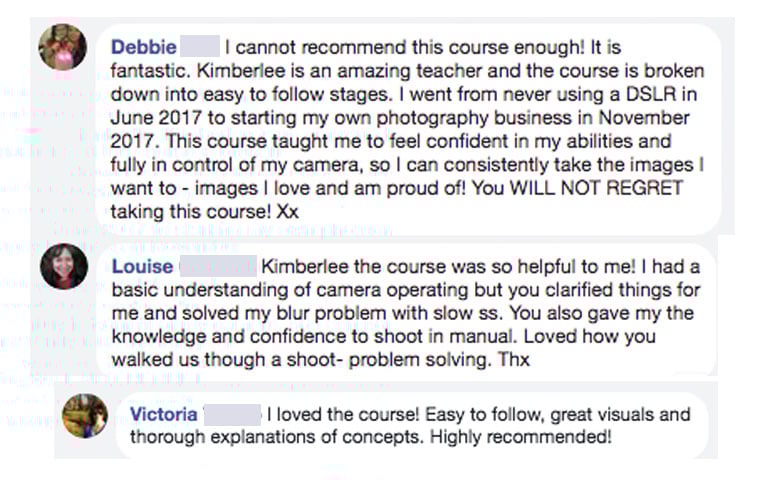The image size is (771, 495).
Task: Click Victoria's profile picture
Action: pos(84,413)
